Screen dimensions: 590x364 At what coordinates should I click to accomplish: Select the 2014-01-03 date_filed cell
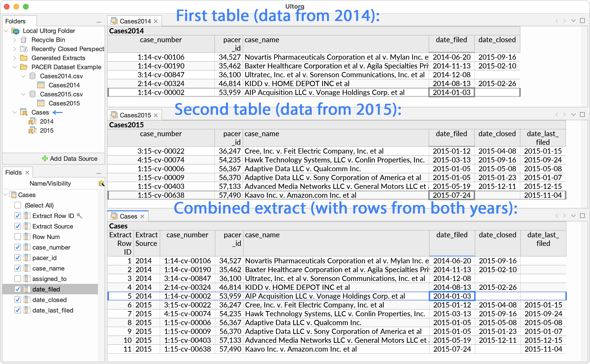tap(451, 93)
